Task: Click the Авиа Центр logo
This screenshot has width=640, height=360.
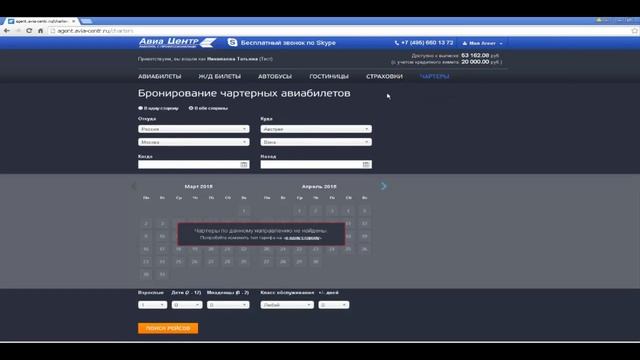Action: click(x=178, y=42)
